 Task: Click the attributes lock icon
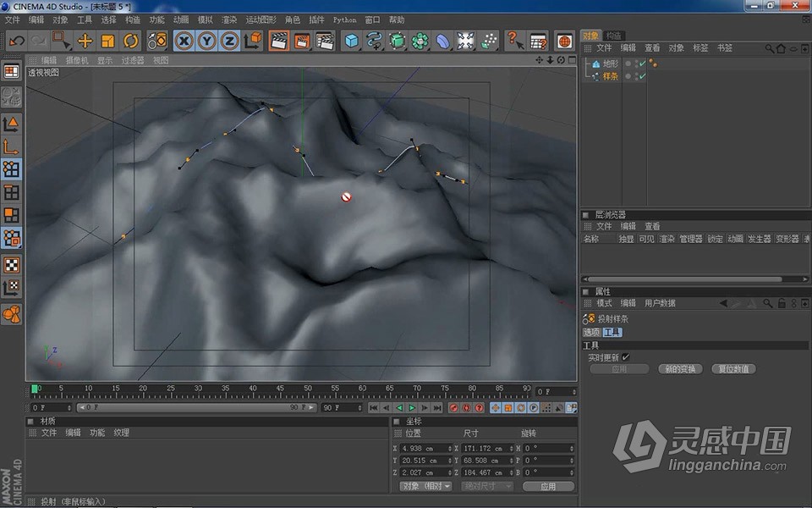782,303
